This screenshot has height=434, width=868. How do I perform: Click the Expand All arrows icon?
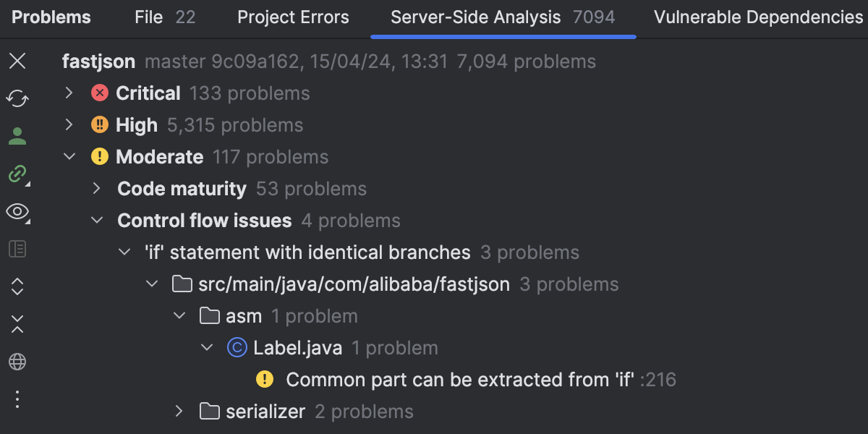(x=17, y=286)
